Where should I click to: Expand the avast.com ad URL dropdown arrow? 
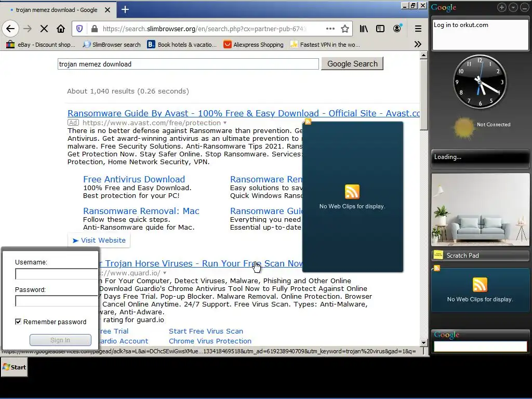click(x=224, y=123)
